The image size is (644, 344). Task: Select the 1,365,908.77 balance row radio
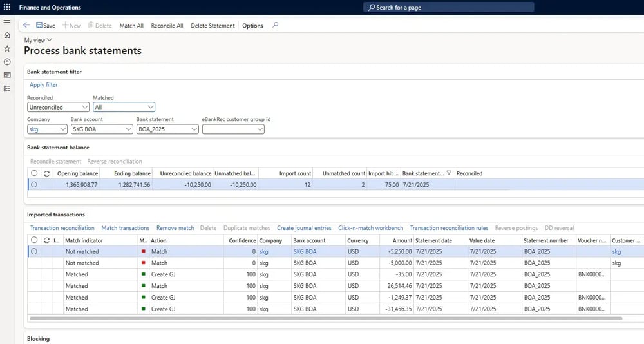pos(34,184)
